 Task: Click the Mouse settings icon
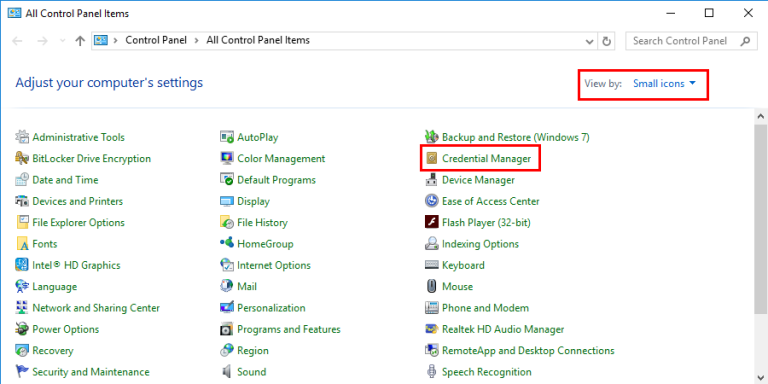point(432,287)
